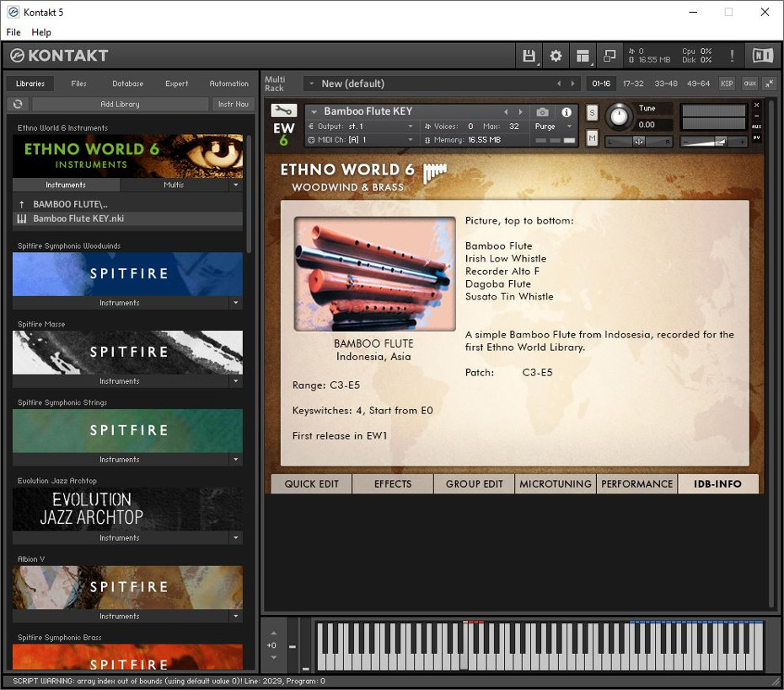Image resolution: width=784 pixels, height=690 pixels.
Task: Click the keyboard octave shift up arrow
Action: (x=273, y=633)
